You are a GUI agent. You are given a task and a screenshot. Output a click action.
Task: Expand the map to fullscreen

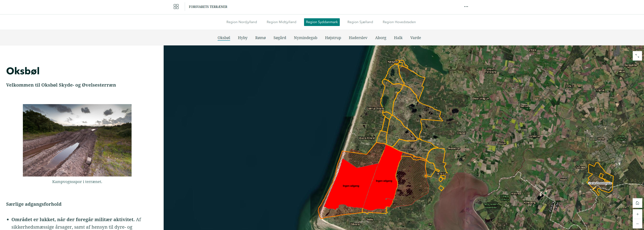pyautogui.click(x=637, y=56)
